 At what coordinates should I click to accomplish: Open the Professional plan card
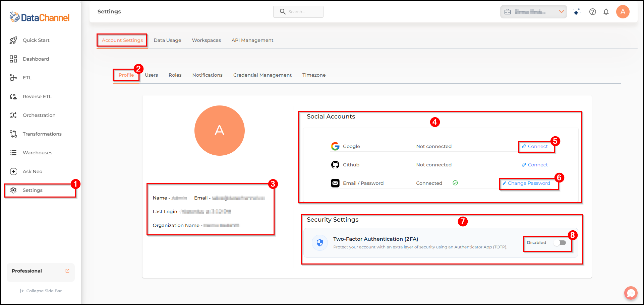click(41, 272)
